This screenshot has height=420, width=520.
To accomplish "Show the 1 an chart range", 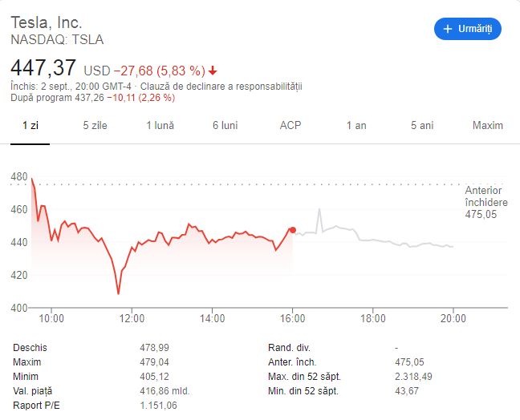I will (356, 125).
